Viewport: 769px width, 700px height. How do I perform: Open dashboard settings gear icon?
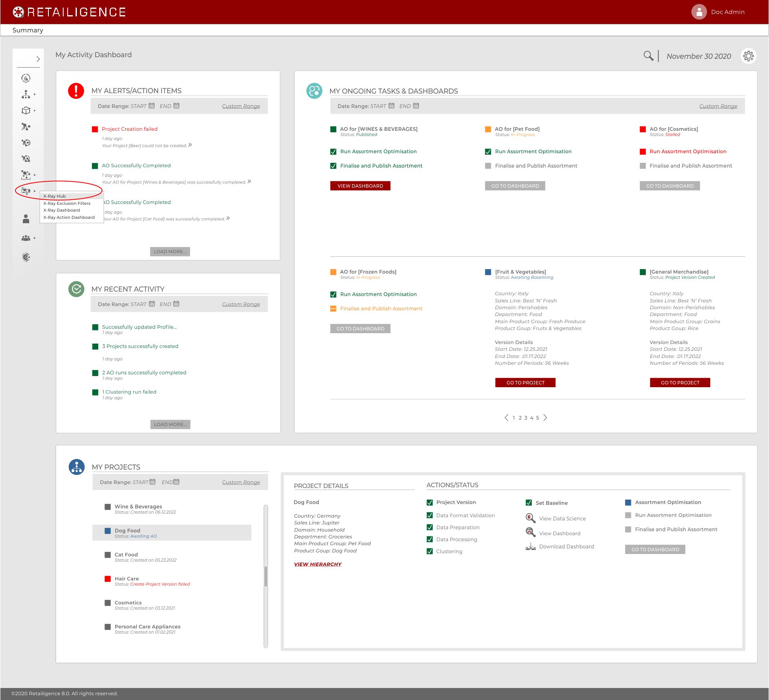[x=748, y=56]
